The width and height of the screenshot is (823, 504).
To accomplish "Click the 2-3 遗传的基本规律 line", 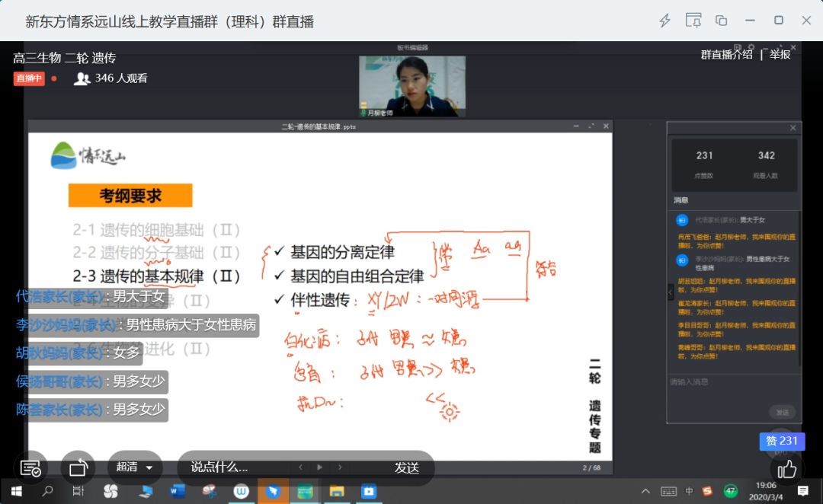I will point(156,276).
